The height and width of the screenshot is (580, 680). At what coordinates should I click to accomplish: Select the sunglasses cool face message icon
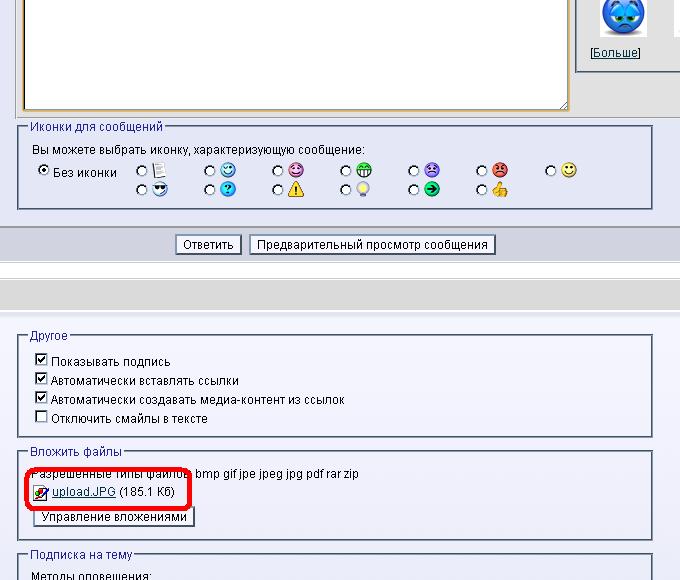(142, 190)
